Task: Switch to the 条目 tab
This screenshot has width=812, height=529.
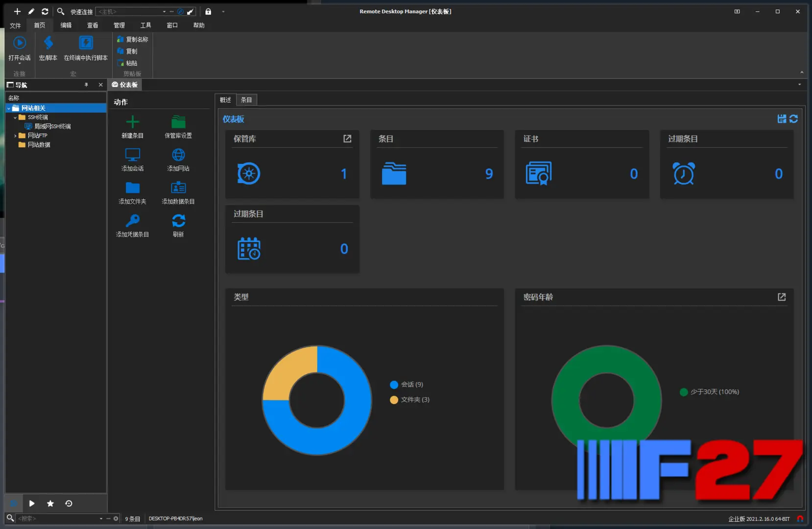Action: coord(246,100)
